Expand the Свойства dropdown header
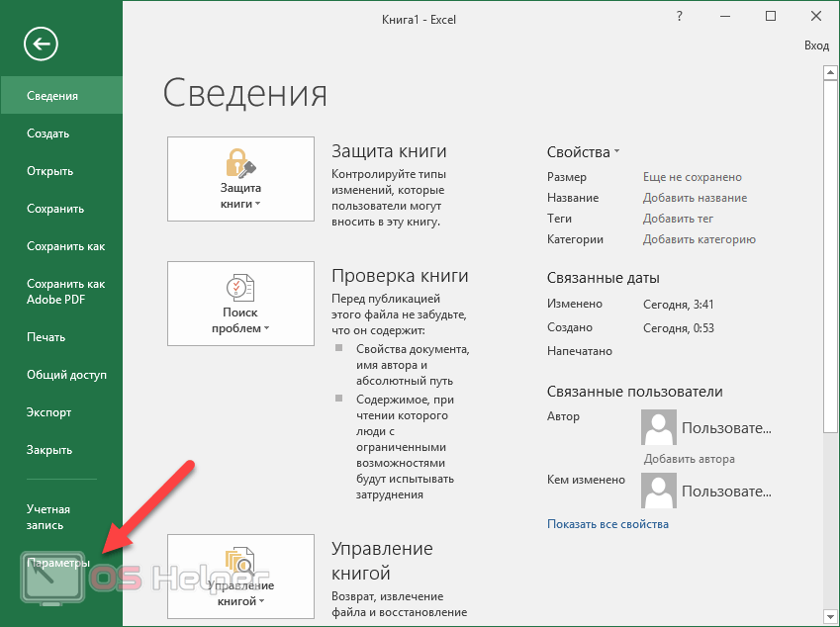This screenshot has height=627, width=840. (x=583, y=152)
